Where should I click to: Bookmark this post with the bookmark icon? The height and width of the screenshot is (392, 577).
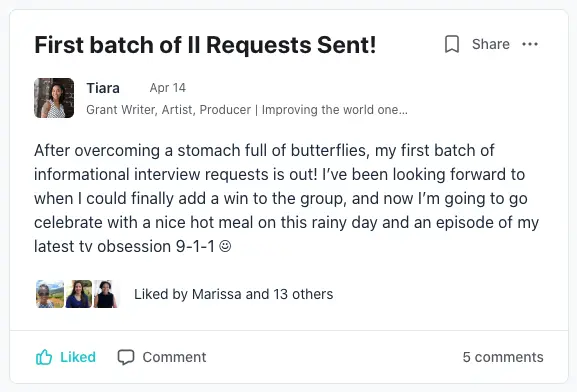point(452,44)
